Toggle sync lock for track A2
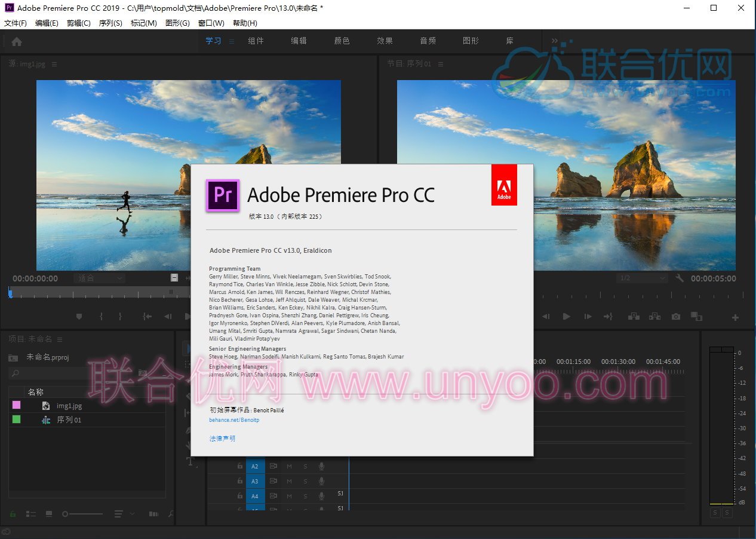Screen dimensions: 756x539 click(273, 466)
